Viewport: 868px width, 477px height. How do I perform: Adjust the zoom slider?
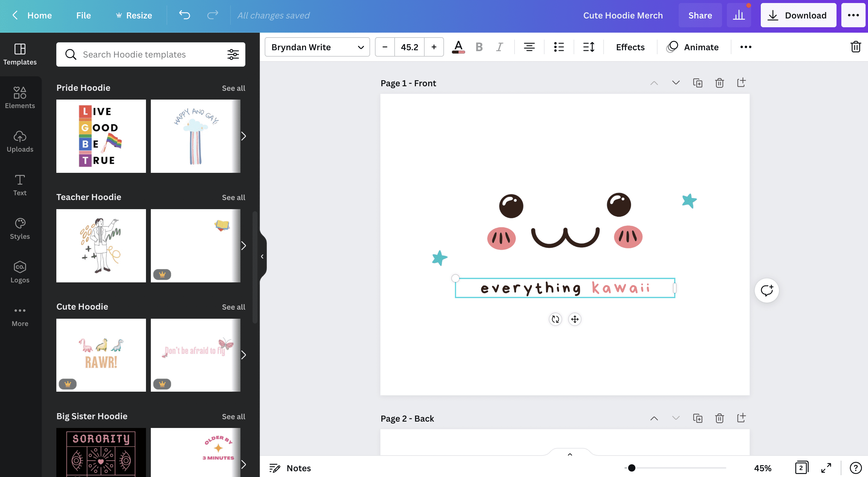pos(631,468)
